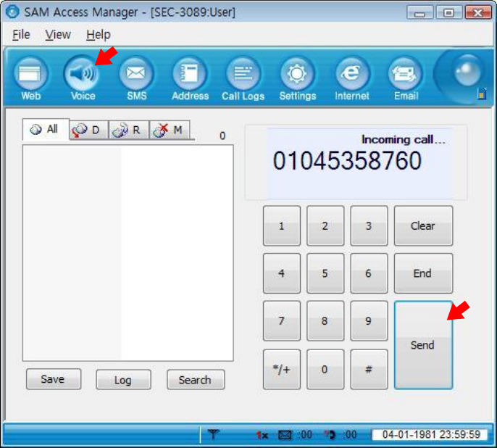
Task: Open the Help menu
Action: [99, 34]
